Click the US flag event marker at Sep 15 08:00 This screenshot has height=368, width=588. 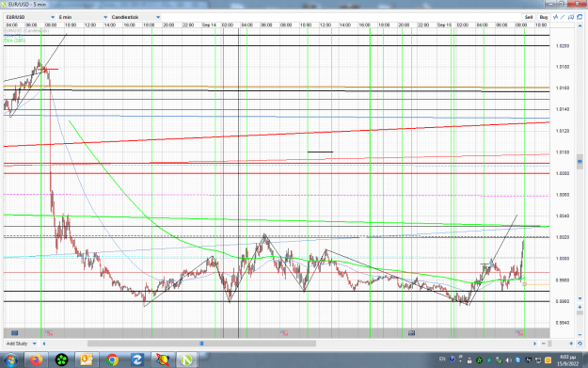click(519, 333)
